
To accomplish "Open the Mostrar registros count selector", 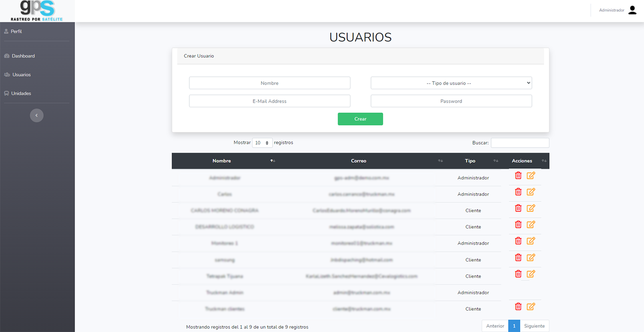I will tap(262, 143).
